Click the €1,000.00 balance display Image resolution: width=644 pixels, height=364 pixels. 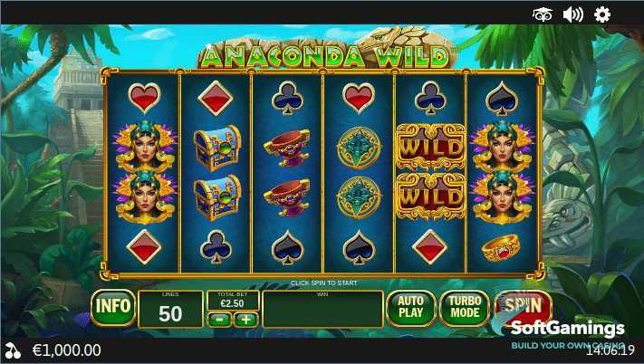[66, 350]
